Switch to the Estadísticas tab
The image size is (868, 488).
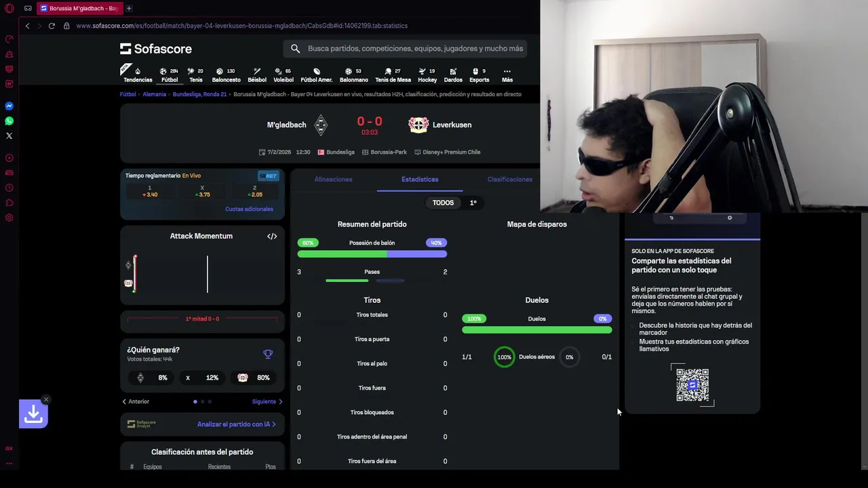pos(420,179)
